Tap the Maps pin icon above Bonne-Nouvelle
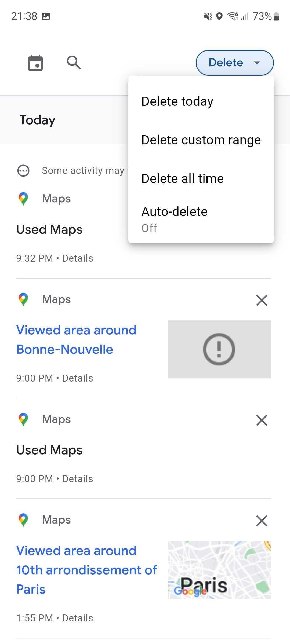The image size is (290, 644). coord(23,299)
